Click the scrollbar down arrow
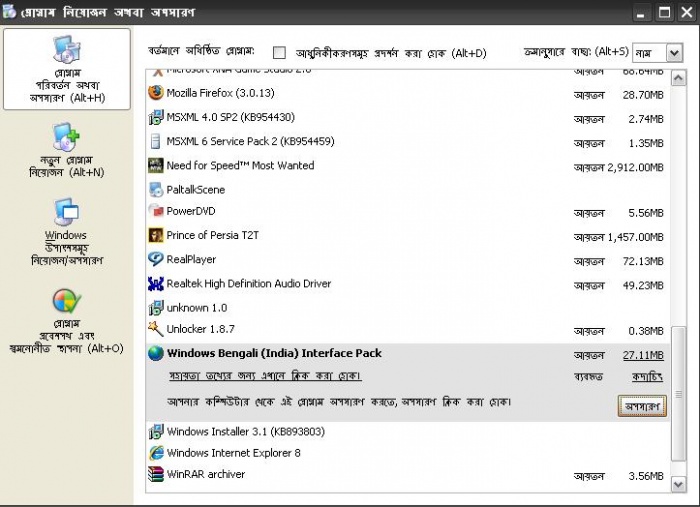 click(x=679, y=484)
